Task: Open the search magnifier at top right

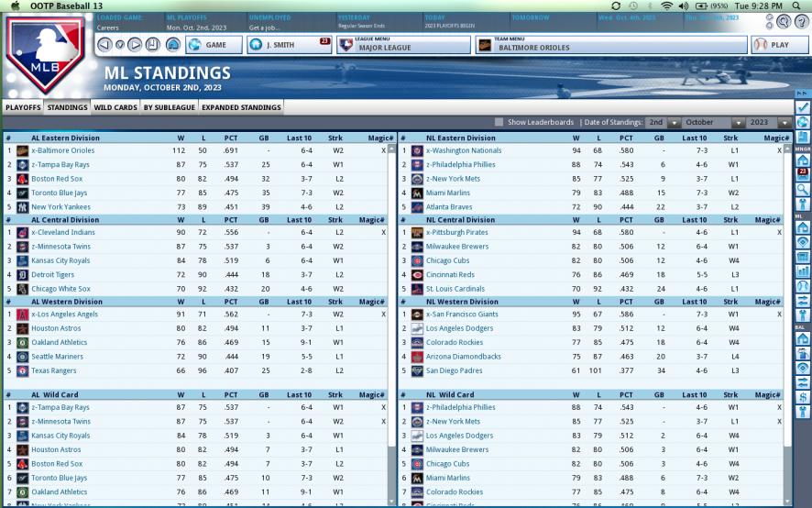Action: click(x=784, y=21)
